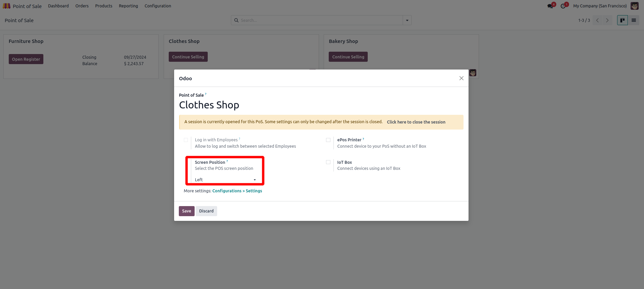
Task: Open the Screen Position dropdown
Action: point(225,180)
